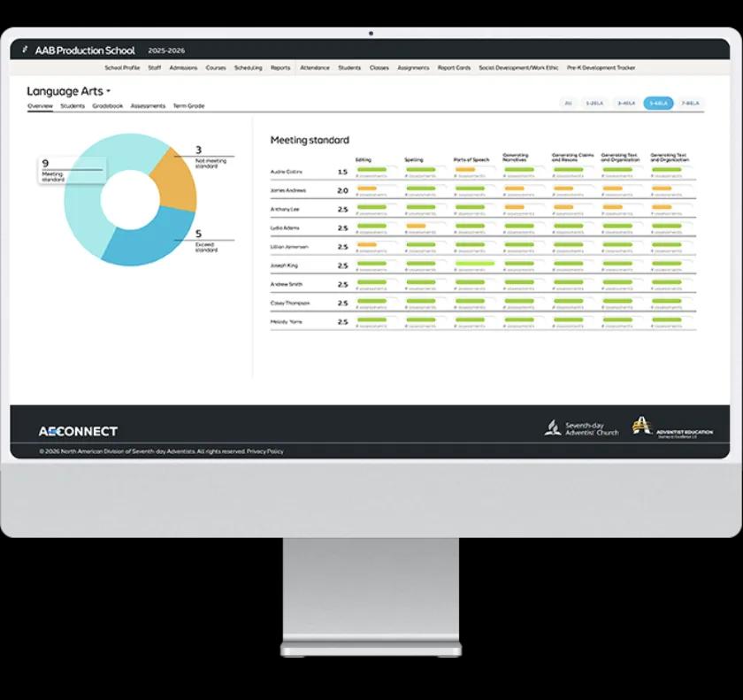The width and height of the screenshot is (743, 700).
Task: Select the All grade filter pill
Action: 568,104
